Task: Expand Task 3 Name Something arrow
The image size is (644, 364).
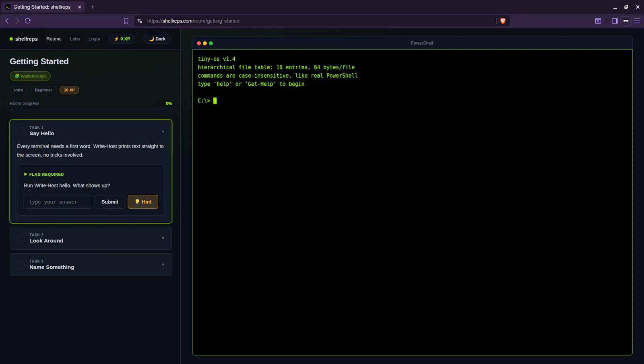Action: tap(163, 265)
